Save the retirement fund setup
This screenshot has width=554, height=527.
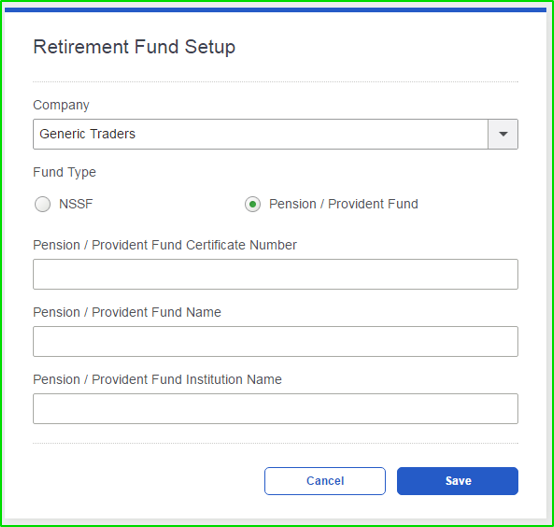click(x=458, y=481)
